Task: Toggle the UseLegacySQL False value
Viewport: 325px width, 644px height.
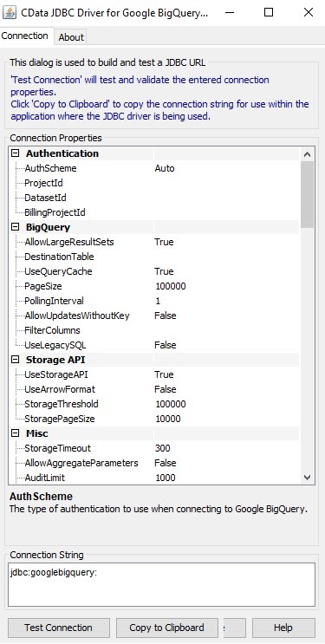Action: [166, 345]
